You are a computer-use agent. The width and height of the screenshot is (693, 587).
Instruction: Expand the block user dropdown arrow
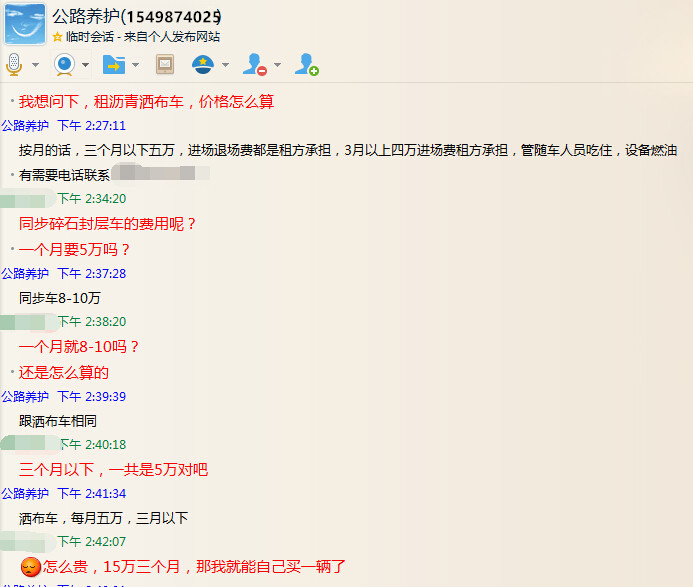pyautogui.click(x=277, y=65)
